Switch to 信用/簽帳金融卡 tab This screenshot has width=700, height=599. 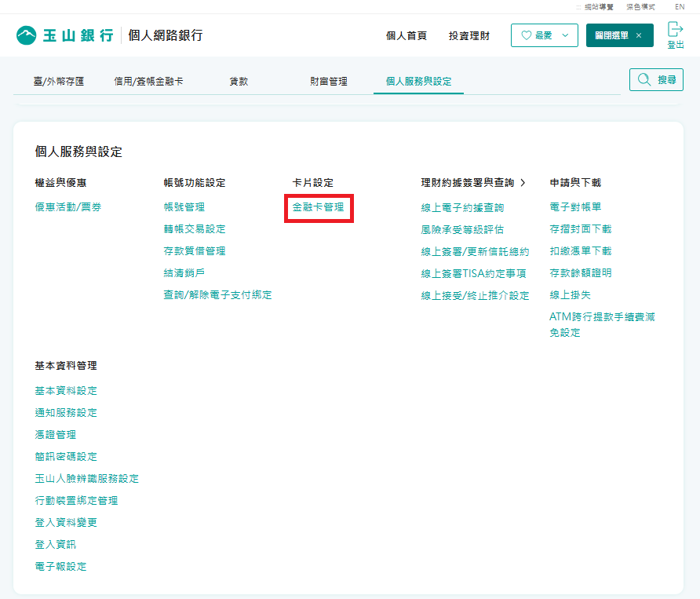148,82
